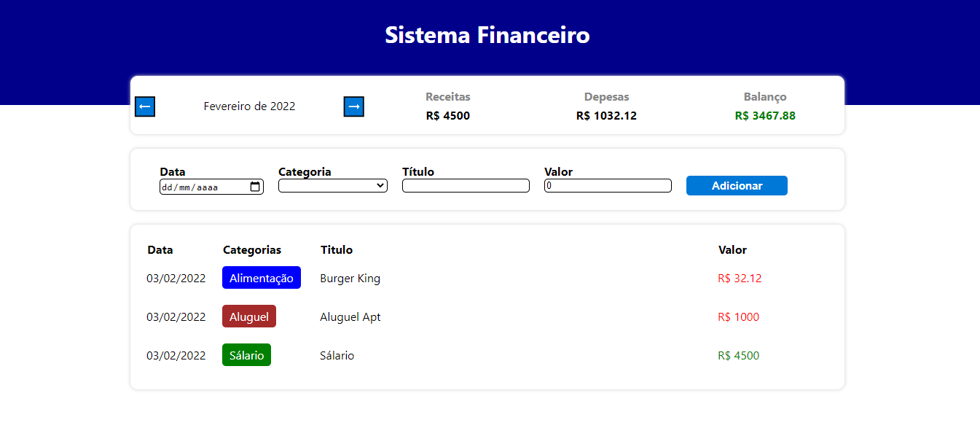Open the calendar picker on the Data field

click(255, 187)
